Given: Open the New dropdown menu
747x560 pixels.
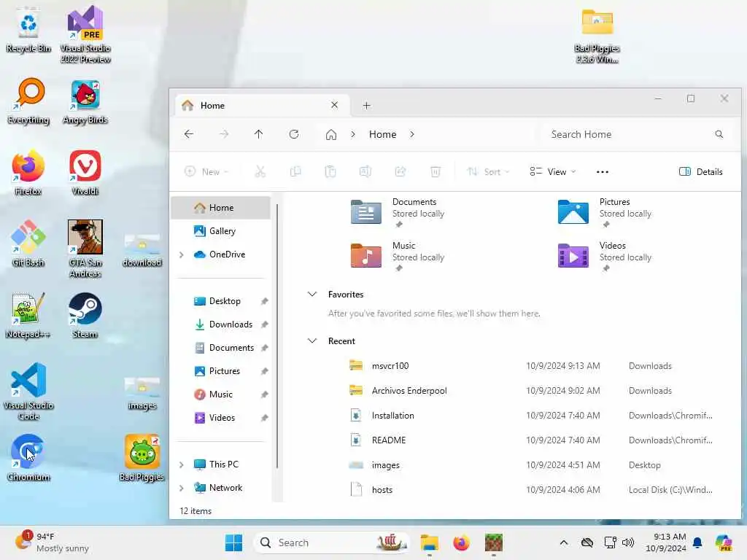Looking at the screenshot, I should coord(206,172).
